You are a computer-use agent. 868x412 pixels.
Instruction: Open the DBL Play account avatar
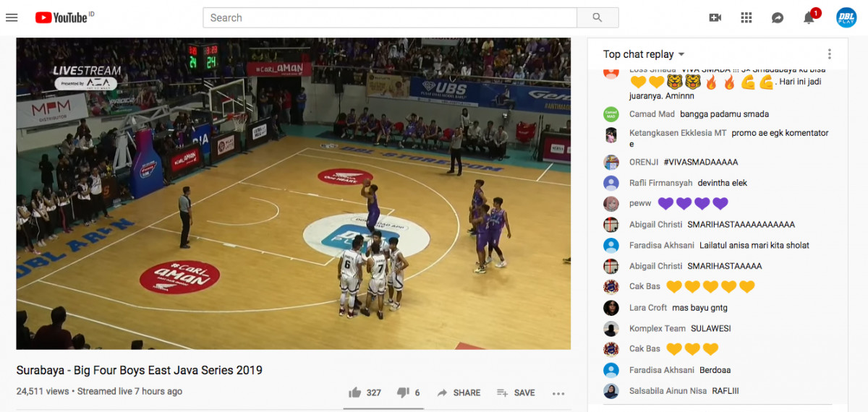pos(846,17)
